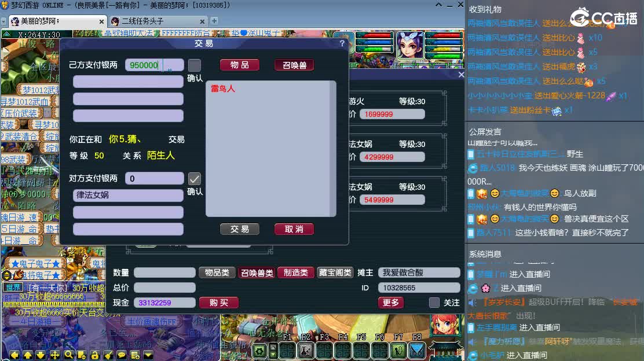Open the chat toolbar down-arrow menu
644x361 pixels.
click(148, 355)
